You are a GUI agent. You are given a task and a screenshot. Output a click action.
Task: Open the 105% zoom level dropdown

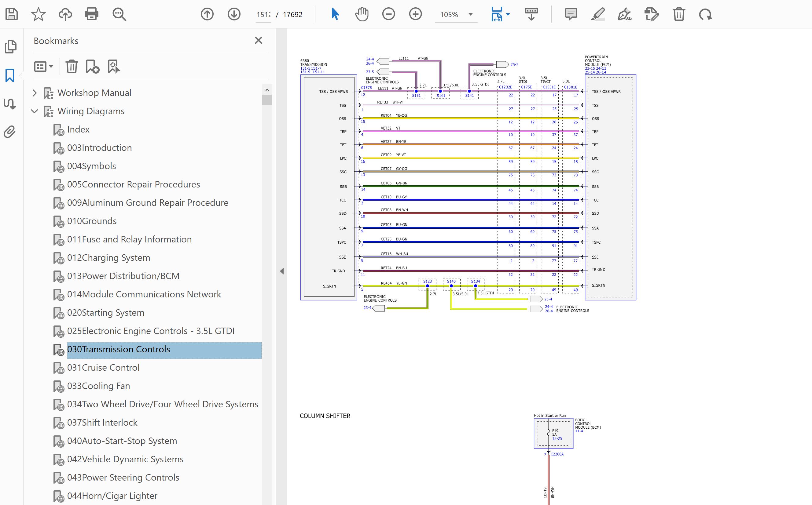470,14
